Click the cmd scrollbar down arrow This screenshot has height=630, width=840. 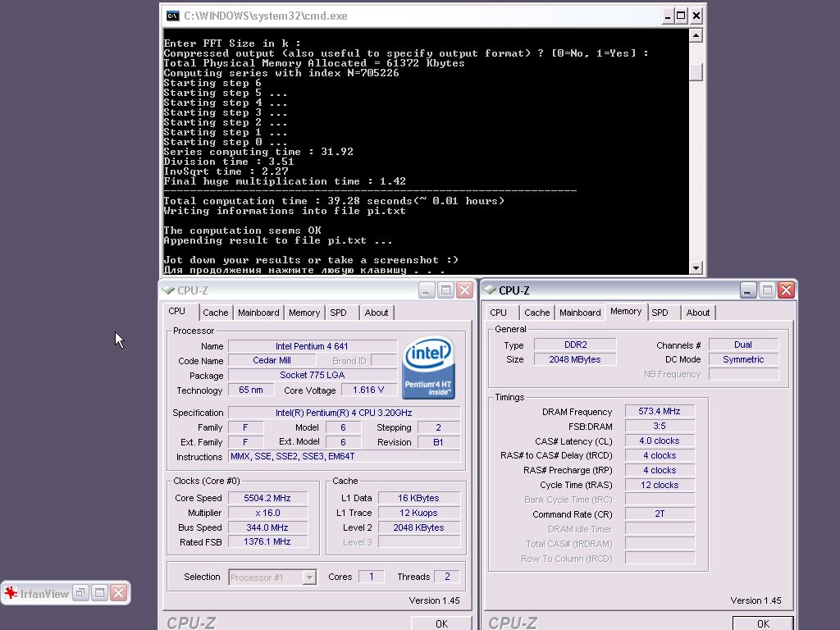(696, 267)
